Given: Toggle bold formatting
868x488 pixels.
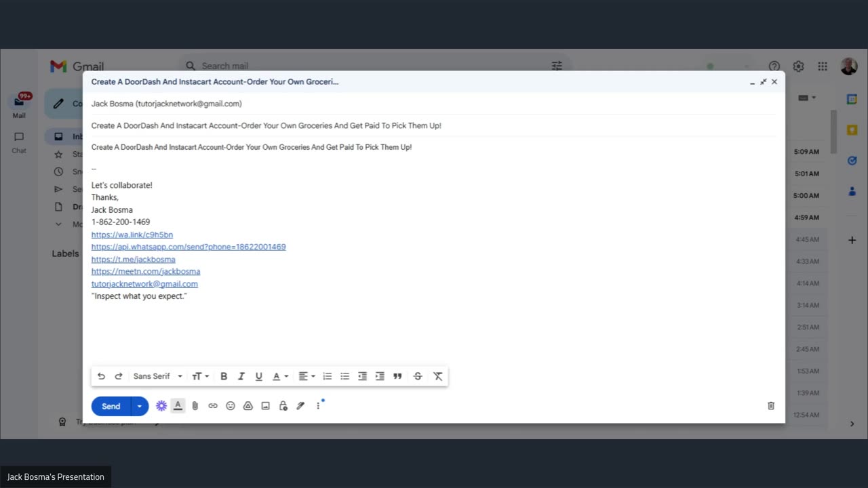Looking at the screenshot, I should [x=224, y=376].
